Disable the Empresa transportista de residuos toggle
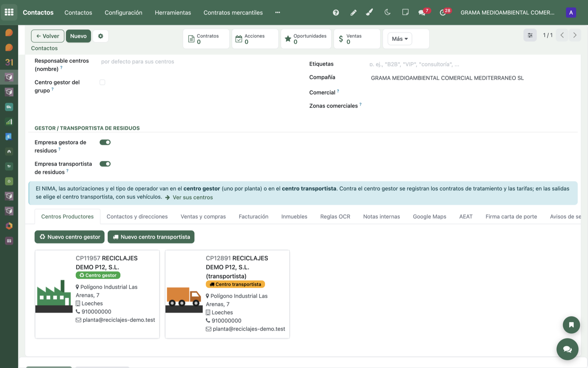588x368 pixels. 105,164
